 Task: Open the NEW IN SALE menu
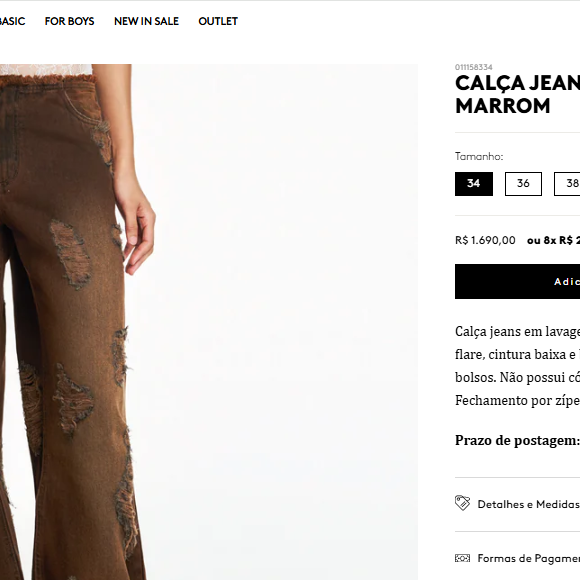(146, 21)
